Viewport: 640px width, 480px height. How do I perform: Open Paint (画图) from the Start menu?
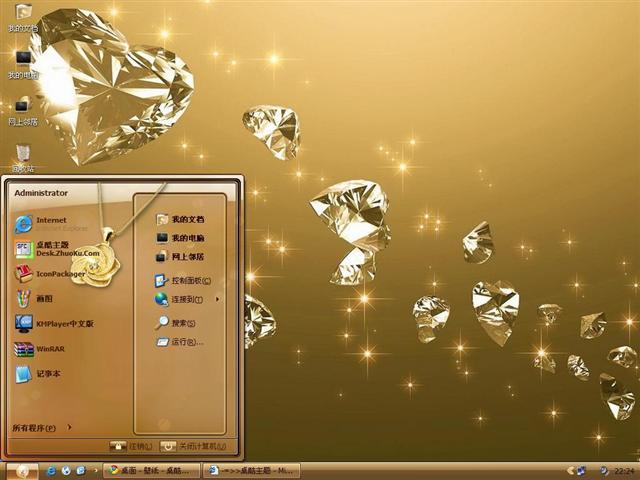pos(34,299)
